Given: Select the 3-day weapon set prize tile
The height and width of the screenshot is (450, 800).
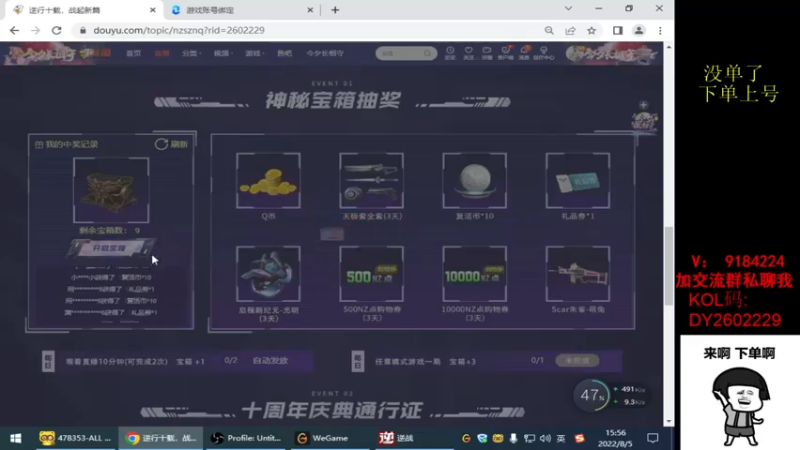Looking at the screenshot, I should tap(371, 181).
